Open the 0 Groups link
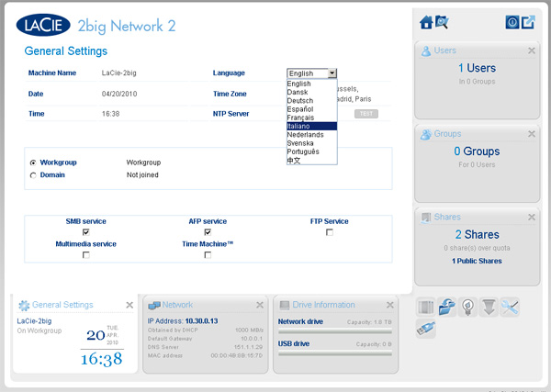Viewport: 551px width, 392px height. (477, 151)
